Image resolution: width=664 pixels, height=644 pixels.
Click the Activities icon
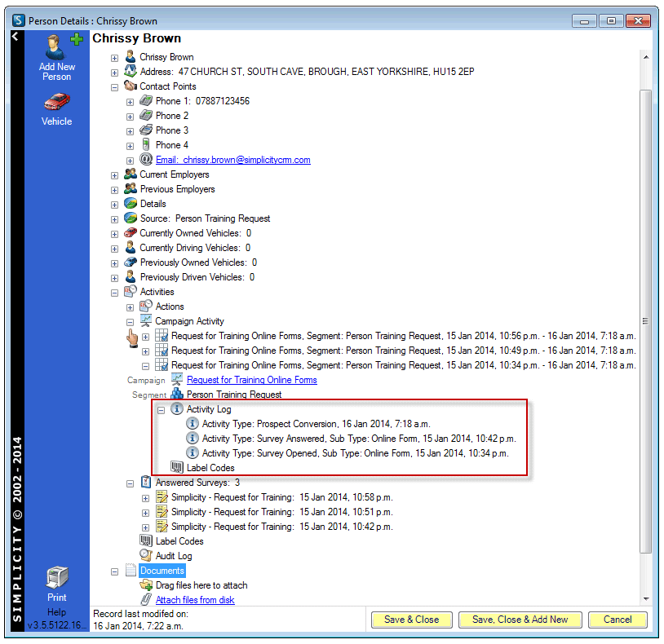click(131, 292)
